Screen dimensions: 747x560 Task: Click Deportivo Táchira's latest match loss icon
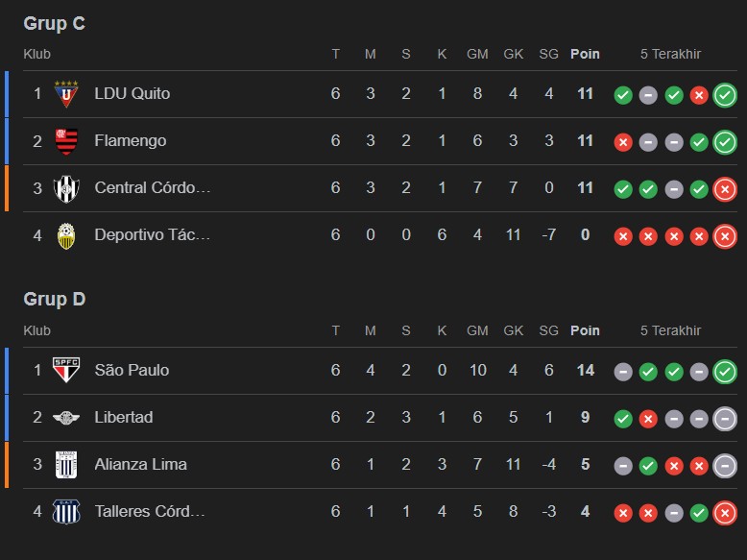pos(725,235)
